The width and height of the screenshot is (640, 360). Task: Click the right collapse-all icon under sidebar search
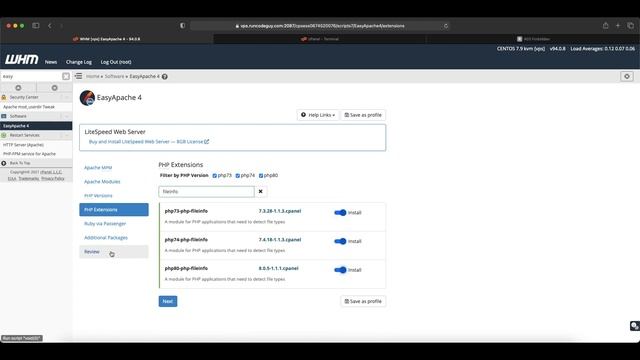pyautogui.click(x=55, y=88)
